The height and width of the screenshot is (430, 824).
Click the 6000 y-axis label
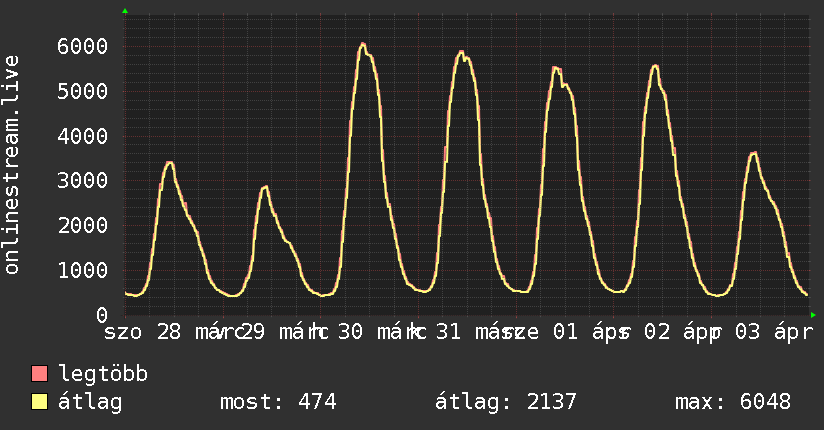[x=83, y=46]
